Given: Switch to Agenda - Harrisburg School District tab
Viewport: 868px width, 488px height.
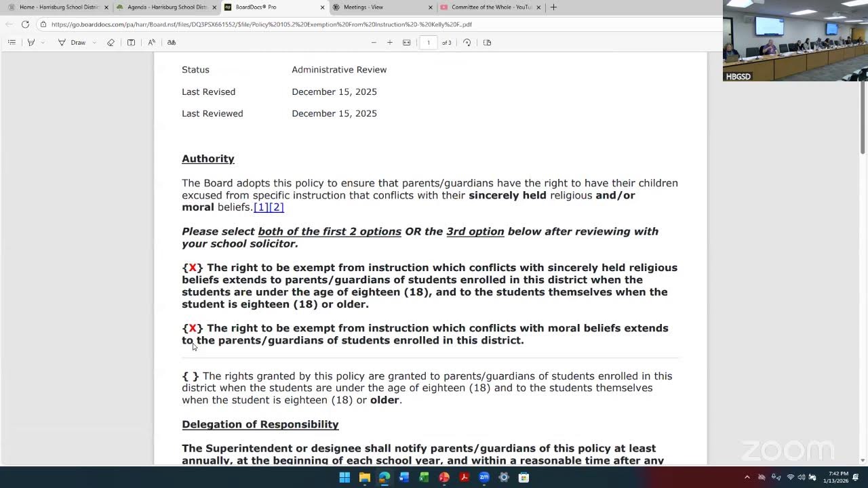Looking at the screenshot, I should pos(166,7).
